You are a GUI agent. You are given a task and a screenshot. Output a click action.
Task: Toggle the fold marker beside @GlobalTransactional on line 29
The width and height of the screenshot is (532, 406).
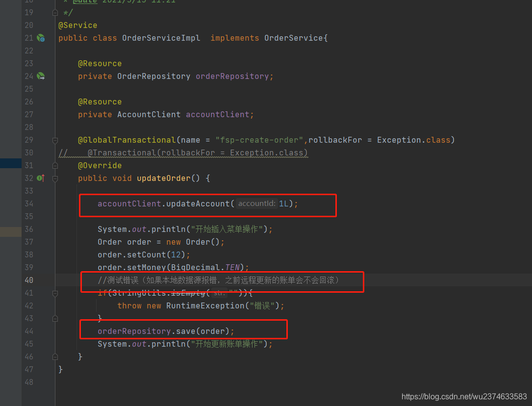click(x=55, y=140)
